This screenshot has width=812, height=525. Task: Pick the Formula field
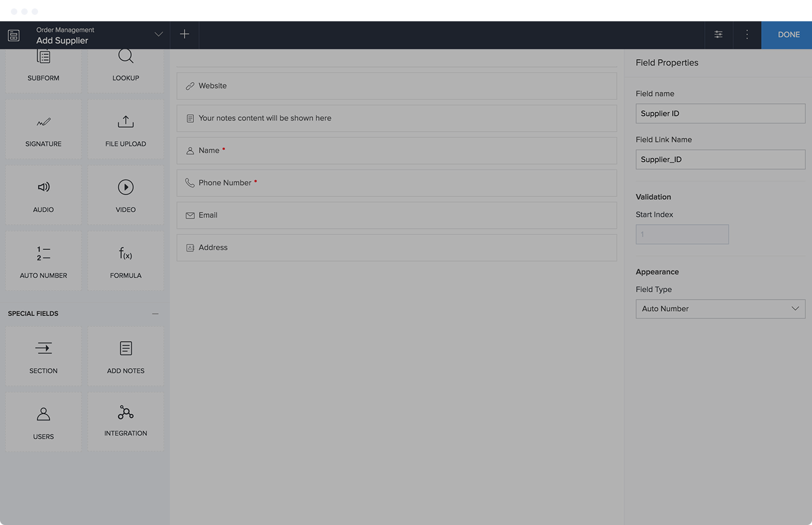pyautogui.click(x=126, y=261)
